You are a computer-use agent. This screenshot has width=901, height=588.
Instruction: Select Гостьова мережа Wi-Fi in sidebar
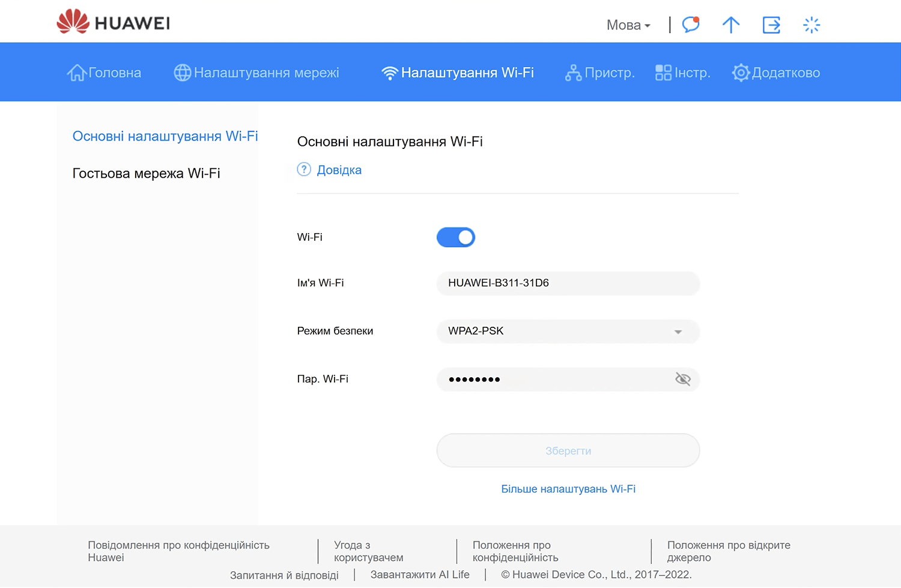point(146,174)
